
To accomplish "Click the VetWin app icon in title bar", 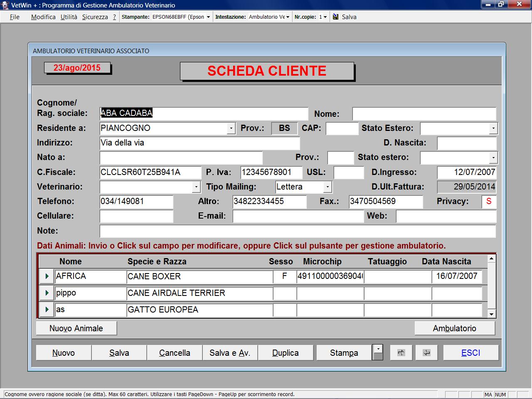I will click(5, 5).
